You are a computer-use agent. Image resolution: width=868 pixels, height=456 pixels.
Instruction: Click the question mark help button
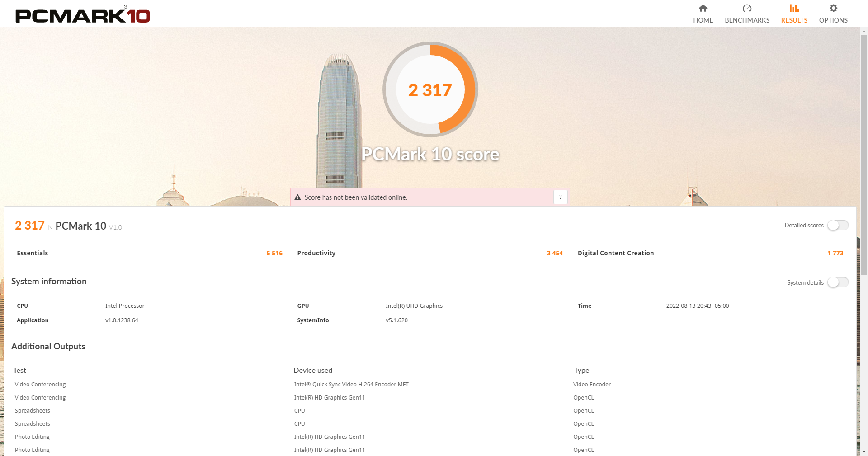[x=561, y=197]
